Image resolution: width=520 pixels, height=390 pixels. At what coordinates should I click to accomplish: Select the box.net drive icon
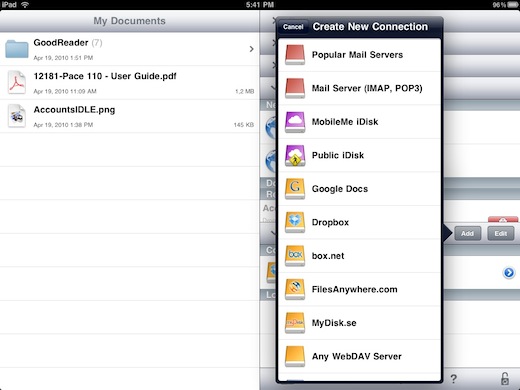click(295, 256)
